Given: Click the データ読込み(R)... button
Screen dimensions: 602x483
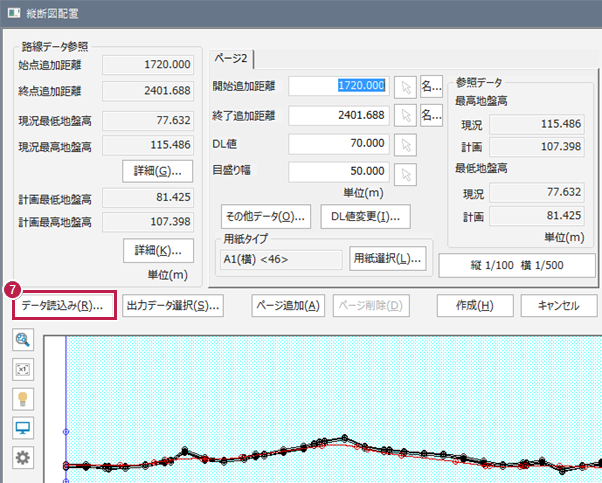Looking at the screenshot, I should pyautogui.click(x=62, y=305).
